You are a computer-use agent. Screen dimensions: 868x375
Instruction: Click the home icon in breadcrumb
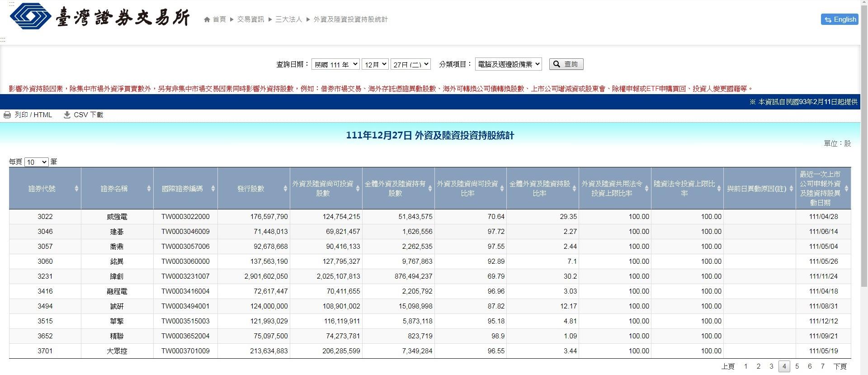point(207,19)
